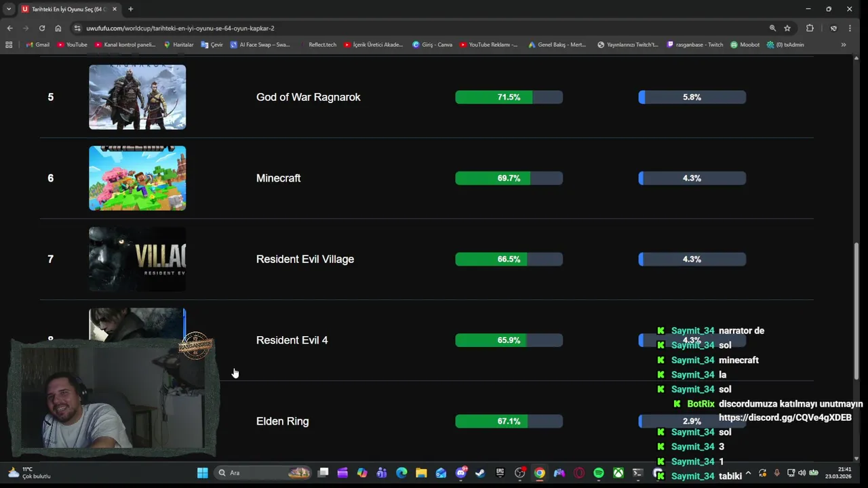The height and width of the screenshot is (488, 868).
Task: Click 67.1% green win-rate bar
Action: [x=509, y=421]
